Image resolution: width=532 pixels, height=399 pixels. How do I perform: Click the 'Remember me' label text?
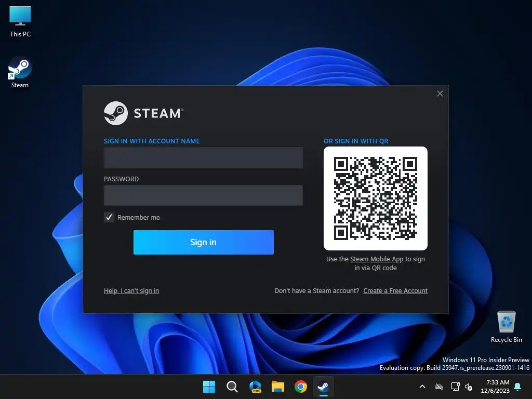(x=138, y=218)
